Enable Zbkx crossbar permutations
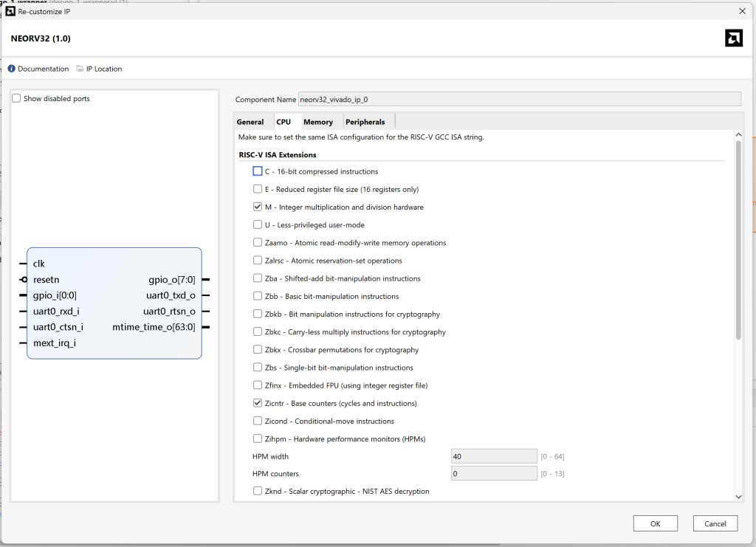This screenshot has height=547, width=756. (x=258, y=349)
